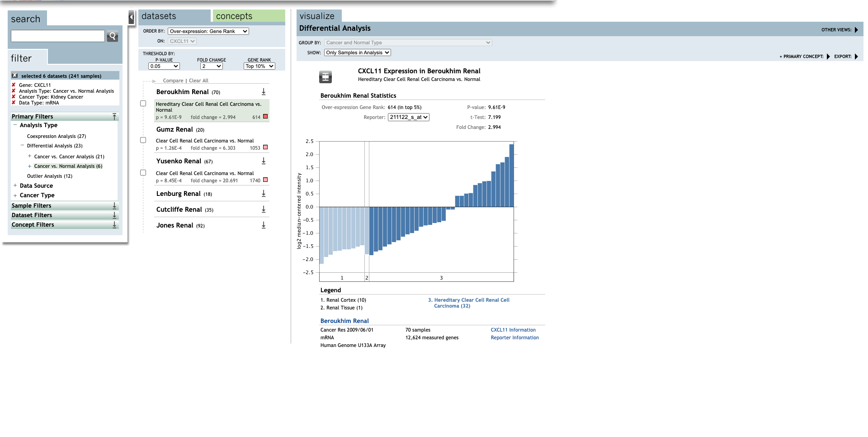
Task: Open the Gene Rank Top 10% dropdown
Action: coord(259,66)
